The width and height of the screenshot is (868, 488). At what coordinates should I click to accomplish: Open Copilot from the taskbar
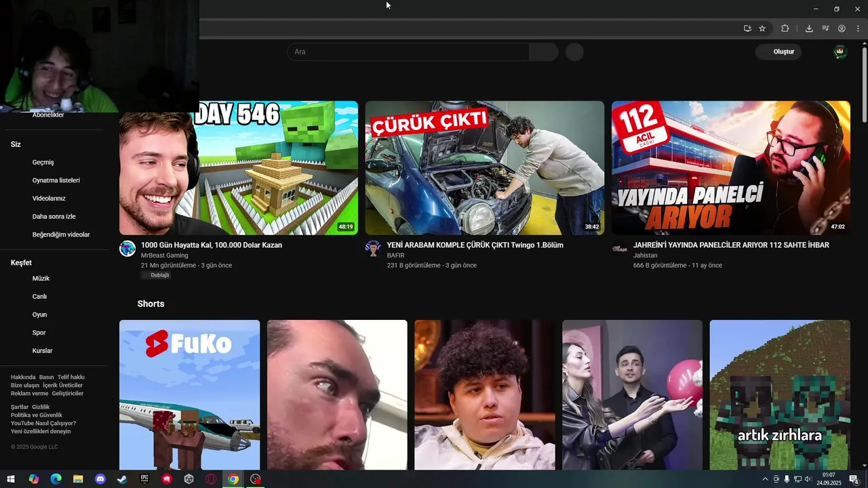[x=33, y=479]
